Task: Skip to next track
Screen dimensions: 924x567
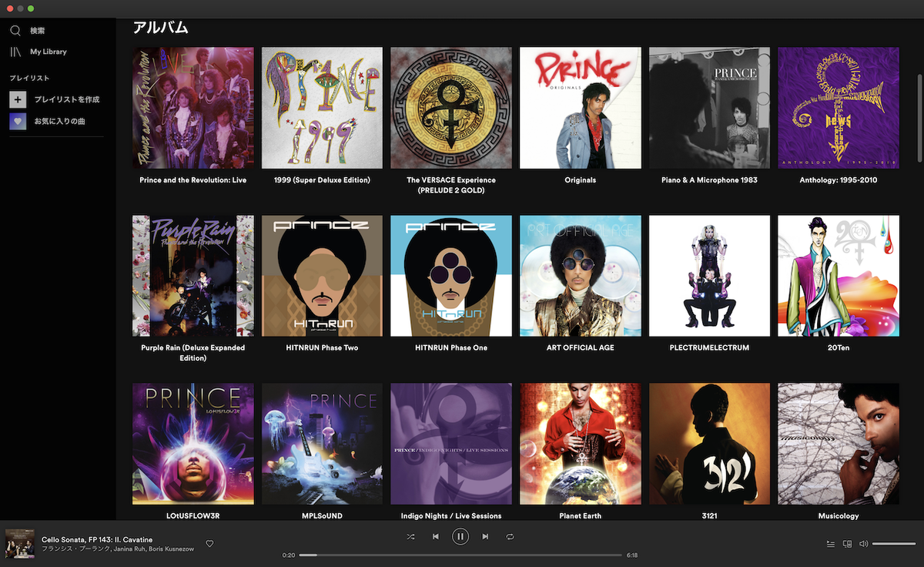Action: [x=485, y=536]
